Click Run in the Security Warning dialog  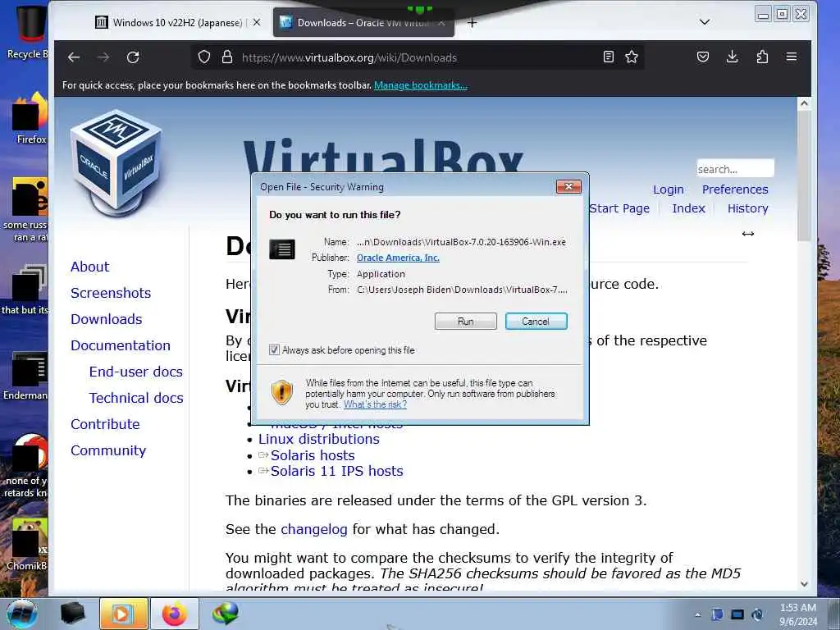(466, 322)
